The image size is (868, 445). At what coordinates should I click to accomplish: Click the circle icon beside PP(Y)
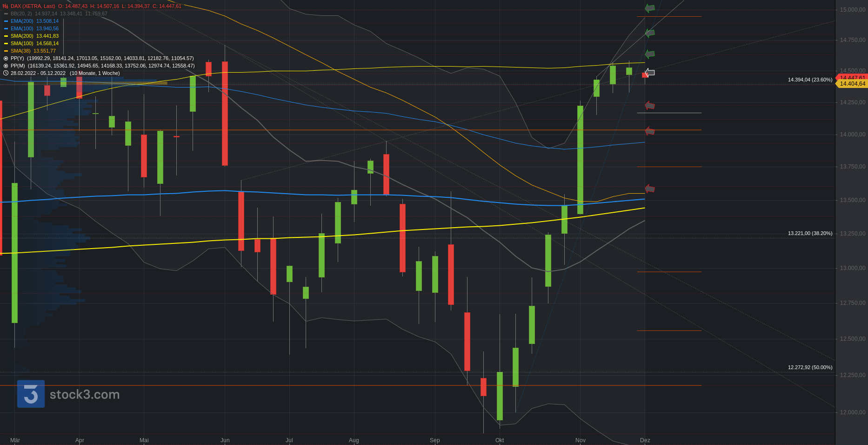pos(6,58)
